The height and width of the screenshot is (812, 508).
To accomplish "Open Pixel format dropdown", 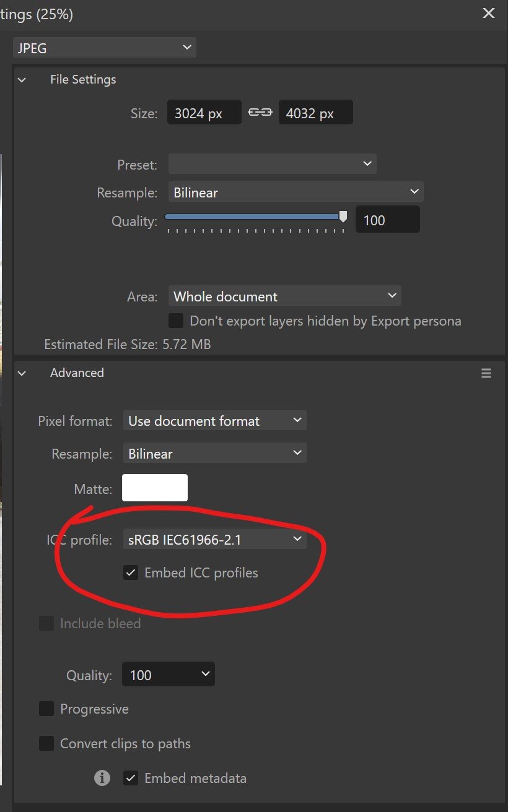I will (x=214, y=421).
